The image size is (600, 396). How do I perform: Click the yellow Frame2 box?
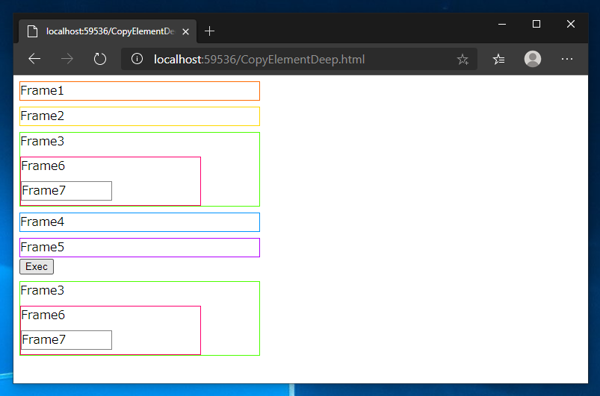(140, 116)
